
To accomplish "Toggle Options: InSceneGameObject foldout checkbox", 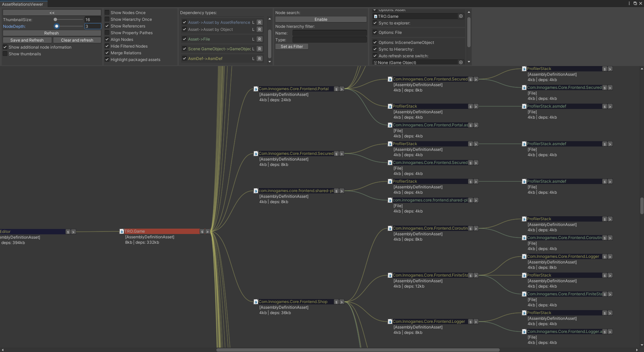I will point(375,43).
